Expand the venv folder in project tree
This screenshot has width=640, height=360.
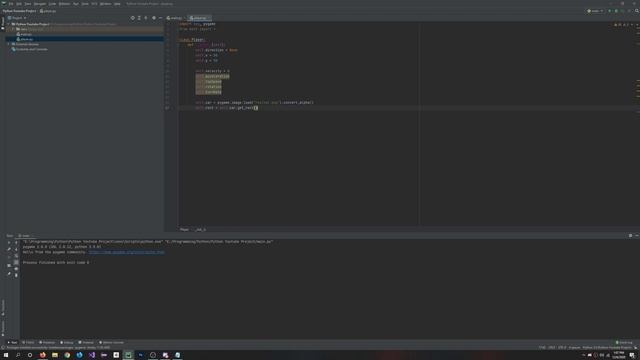tap(13, 29)
